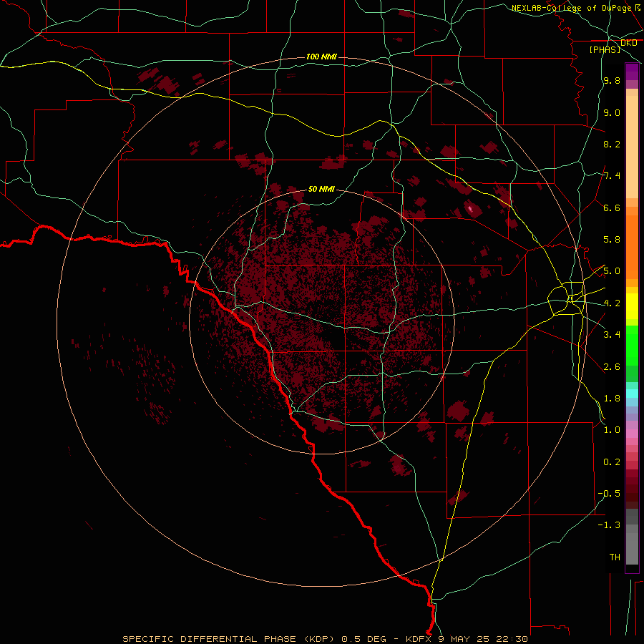Select the -1.3 scale label

609,525
